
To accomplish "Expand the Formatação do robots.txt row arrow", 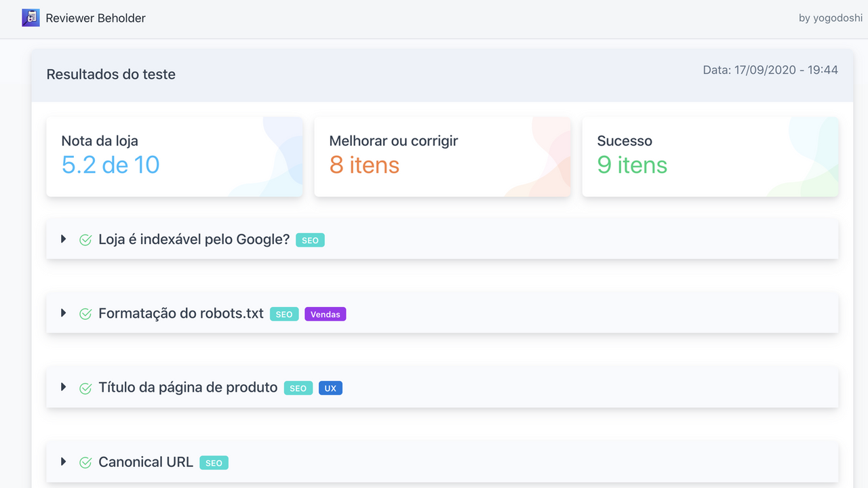I will [63, 312].
